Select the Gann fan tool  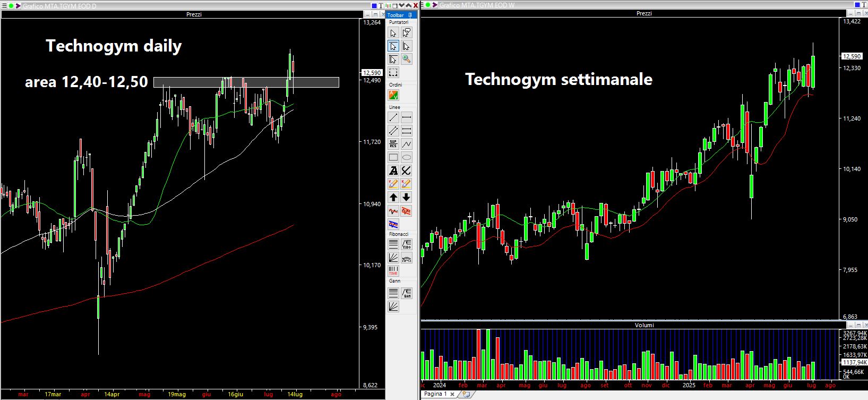click(x=393, y=306)
